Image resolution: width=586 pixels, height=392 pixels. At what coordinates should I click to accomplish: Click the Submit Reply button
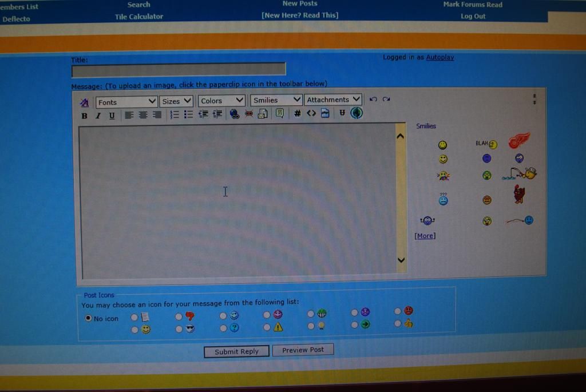click(x=236, y=351)
